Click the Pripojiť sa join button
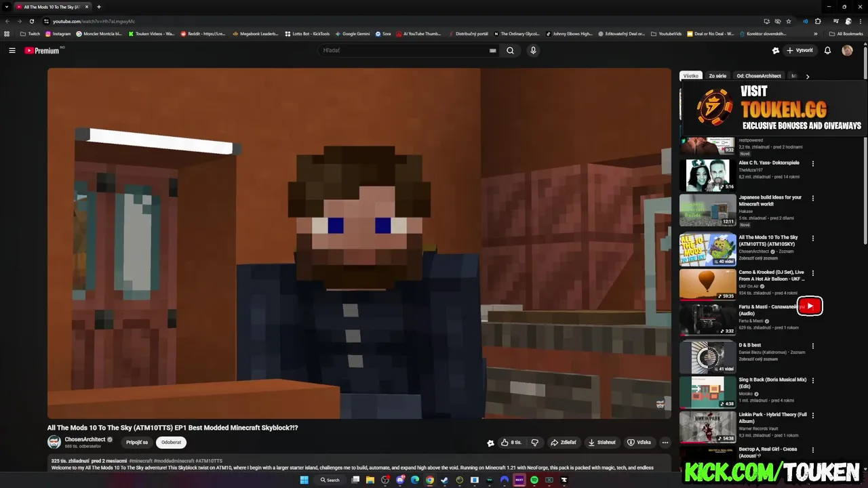The width and height of the screenshot is (868, 488). click(137, 443)
